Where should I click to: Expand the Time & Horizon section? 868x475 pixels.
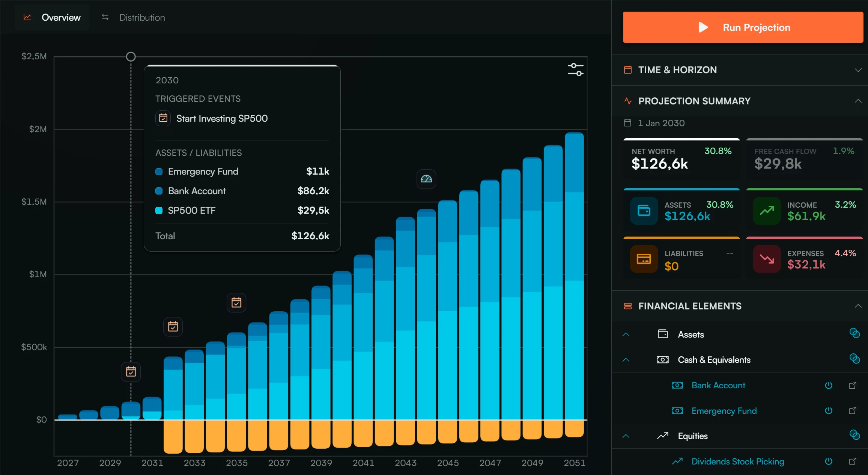[x=740, y=70]
